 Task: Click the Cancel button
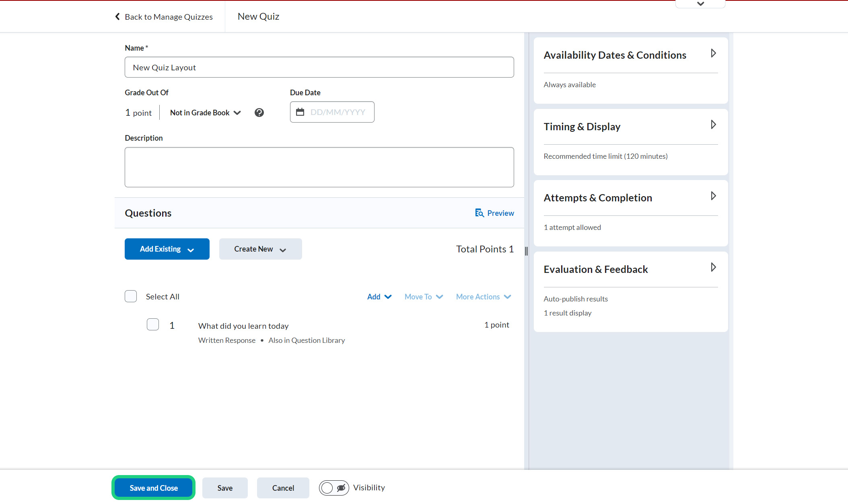pyautogui.click(x=283, y=488)
